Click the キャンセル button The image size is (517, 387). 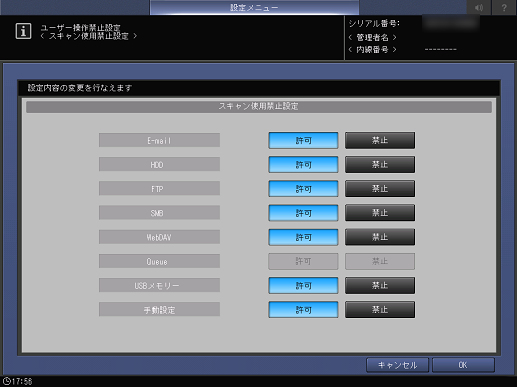pyautogui.click(x=397, y=365)
